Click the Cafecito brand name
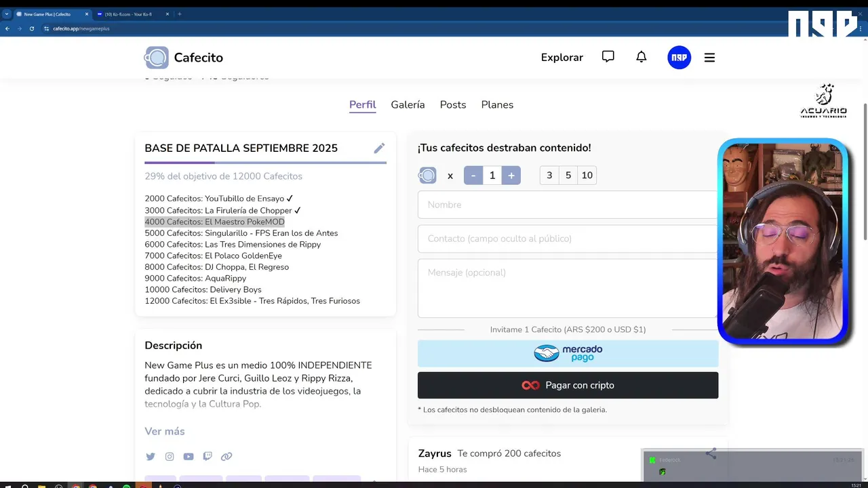Viewport: 868px width, 488px height. pyautogui.click(x=198, y=58)
